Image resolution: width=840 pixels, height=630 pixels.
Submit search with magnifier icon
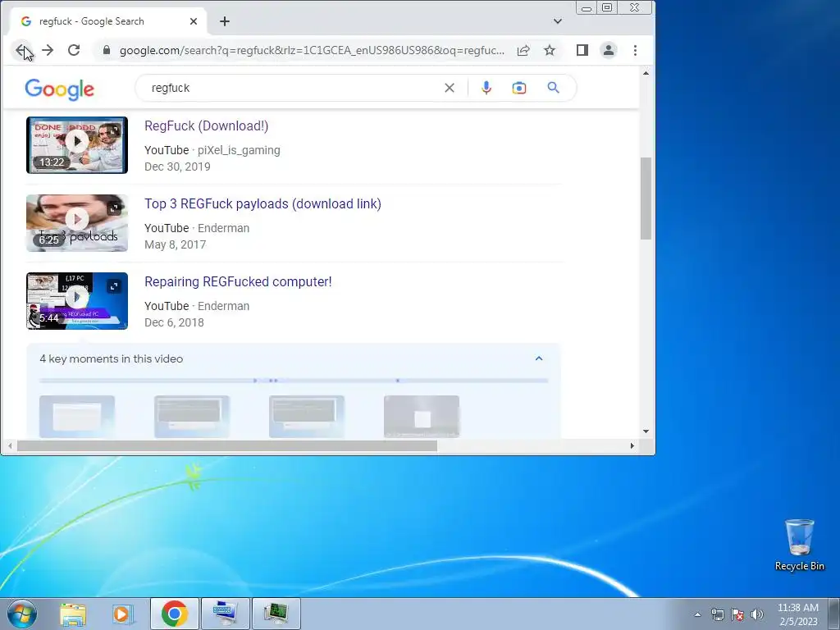554,88
